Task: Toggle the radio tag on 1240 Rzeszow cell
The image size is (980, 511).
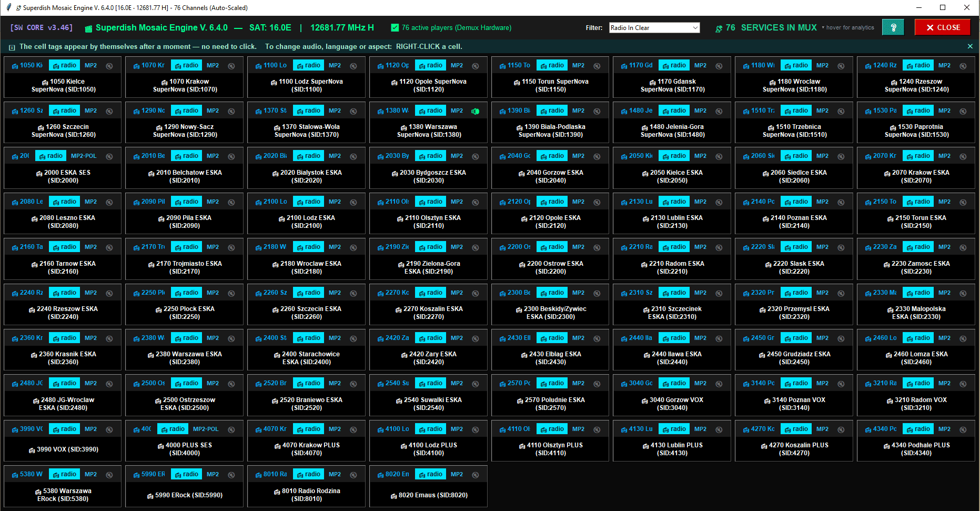Action: point(918,65)
